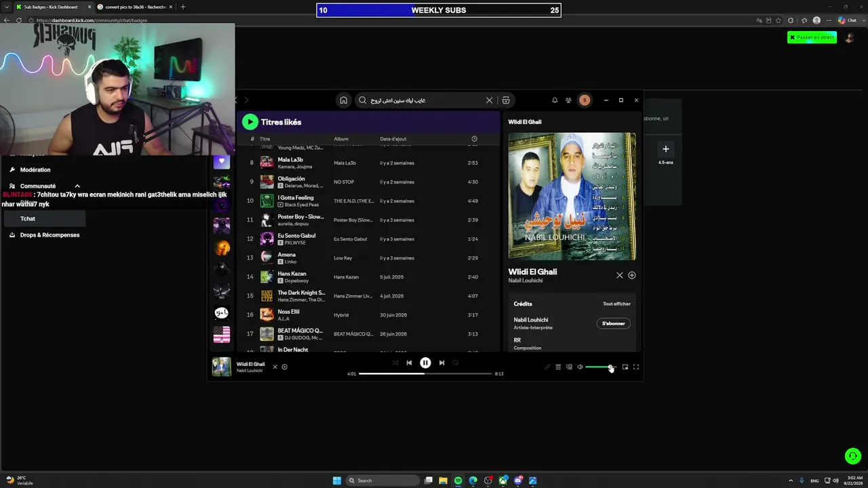This screenshot has height=488, width=868.
Task: Sort liked songs by duration clock icon
Action: (x=474, y=139)
